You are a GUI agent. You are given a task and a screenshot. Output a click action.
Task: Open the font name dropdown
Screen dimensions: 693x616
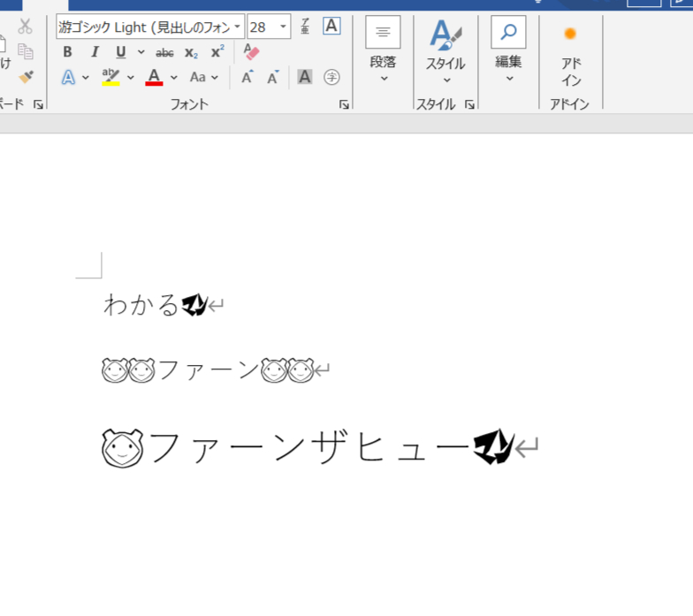[238, 27]
